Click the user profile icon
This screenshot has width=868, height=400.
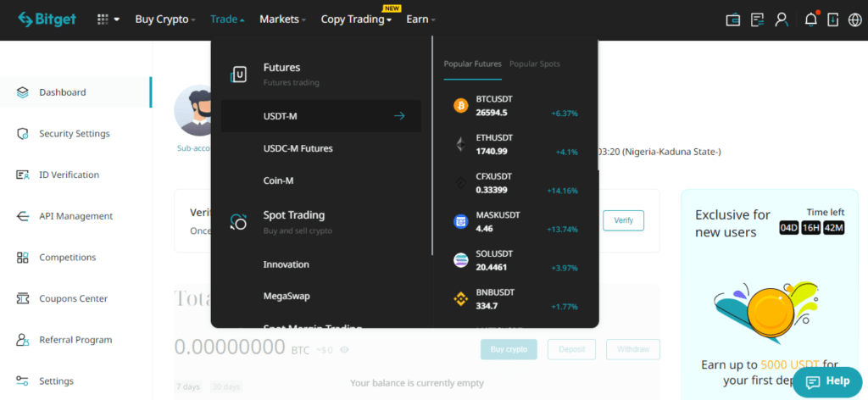pos(781,19)
